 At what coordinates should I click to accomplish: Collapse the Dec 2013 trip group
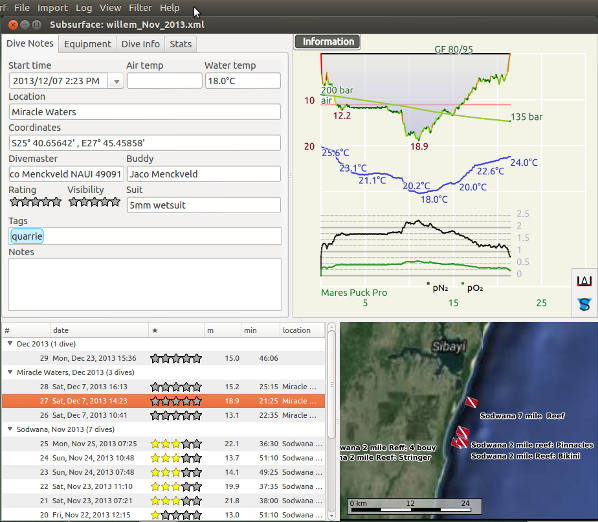pyautogui.click(x=10, y=344)
